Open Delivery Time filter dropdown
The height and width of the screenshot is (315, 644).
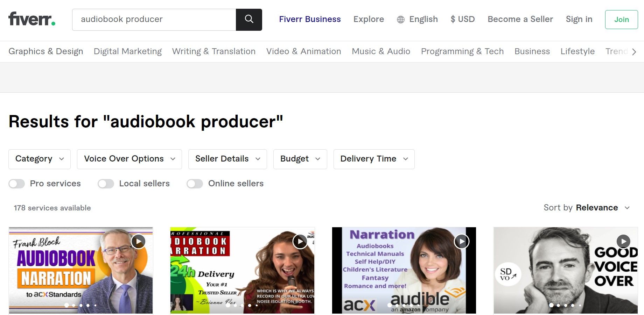tap(374, 159)
